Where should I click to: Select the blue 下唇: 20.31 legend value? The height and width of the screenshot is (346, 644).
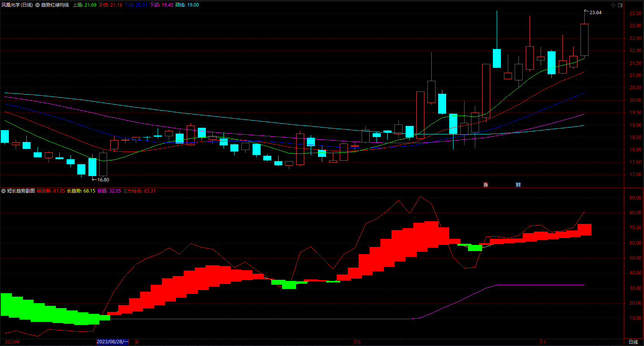tap(136, 5)
